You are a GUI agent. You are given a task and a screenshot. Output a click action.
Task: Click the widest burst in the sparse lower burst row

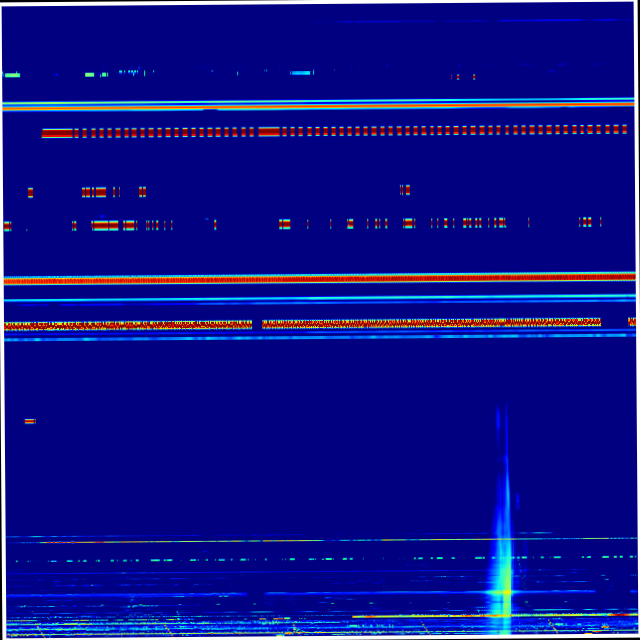click(x=106, y=225)
